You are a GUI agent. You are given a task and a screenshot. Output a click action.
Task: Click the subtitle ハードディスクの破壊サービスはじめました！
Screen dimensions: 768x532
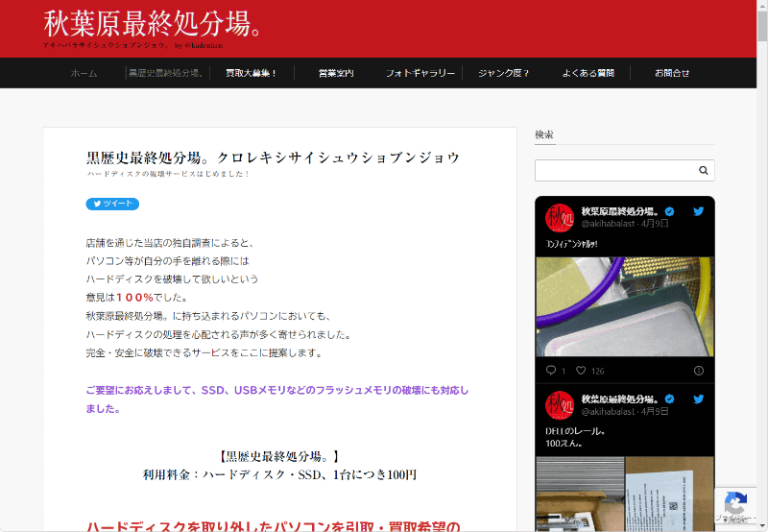click(x=169, y=174)
